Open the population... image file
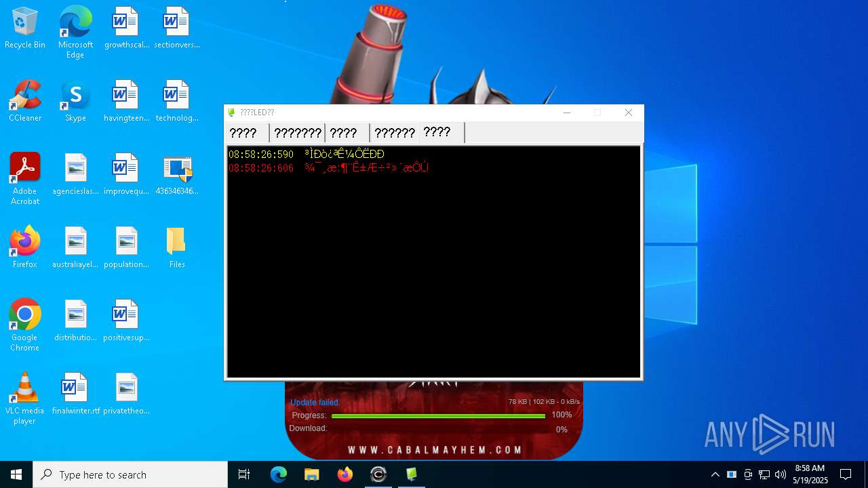The image size is (868, 488). click(x=126, y=247)
